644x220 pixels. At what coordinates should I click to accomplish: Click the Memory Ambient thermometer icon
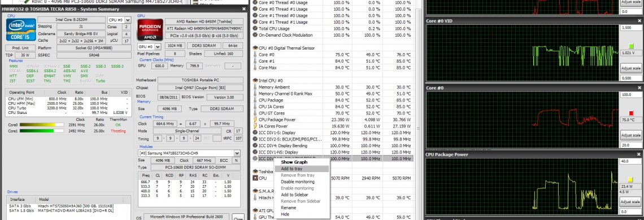[255, 87]
